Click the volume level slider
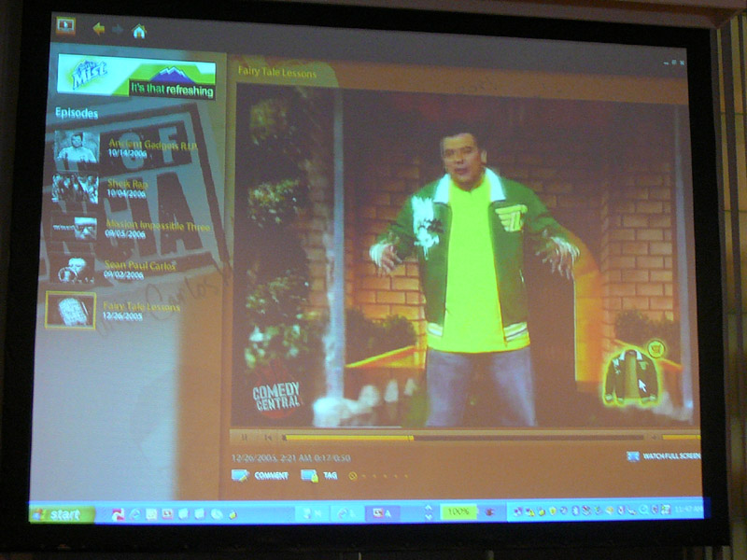 681,437
